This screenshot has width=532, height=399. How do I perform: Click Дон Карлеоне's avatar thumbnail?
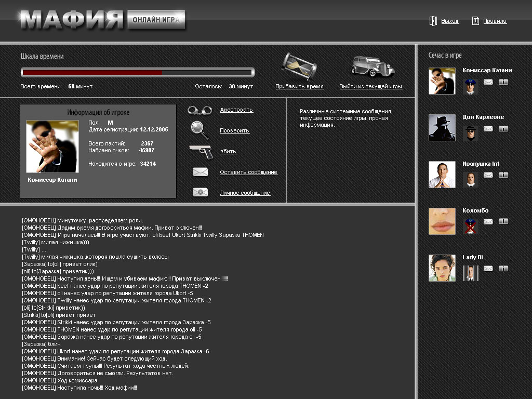[442, 128]
